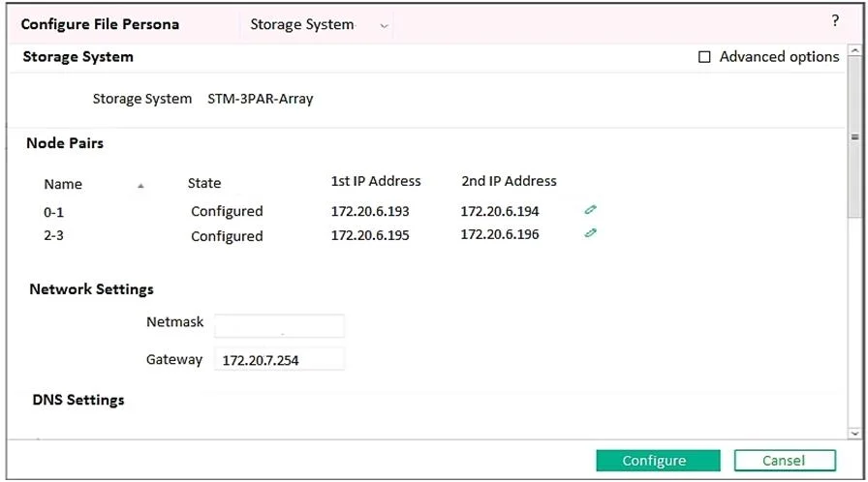This screenshot has height=482, width=868.
Task: Click the Name column header
Action: [x=63, y=184]
